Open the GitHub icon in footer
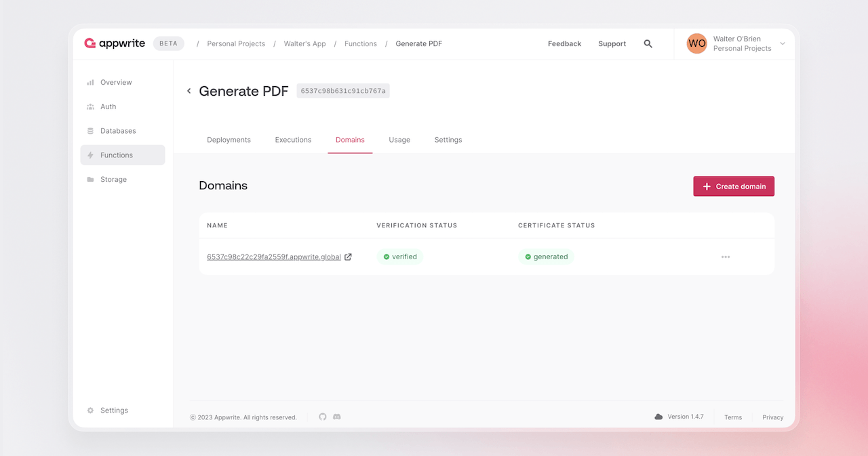Screen dimensions: 868x456 pyautogui.click(x=323, y=417)
